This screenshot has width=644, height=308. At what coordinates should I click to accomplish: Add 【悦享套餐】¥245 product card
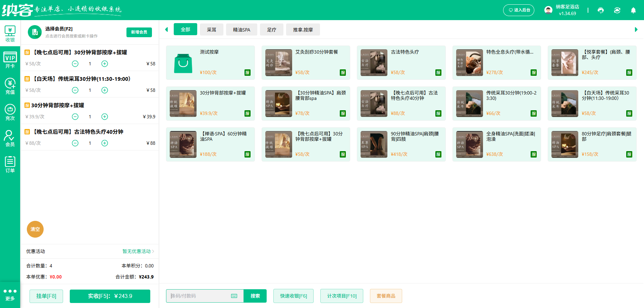point(592,63)
